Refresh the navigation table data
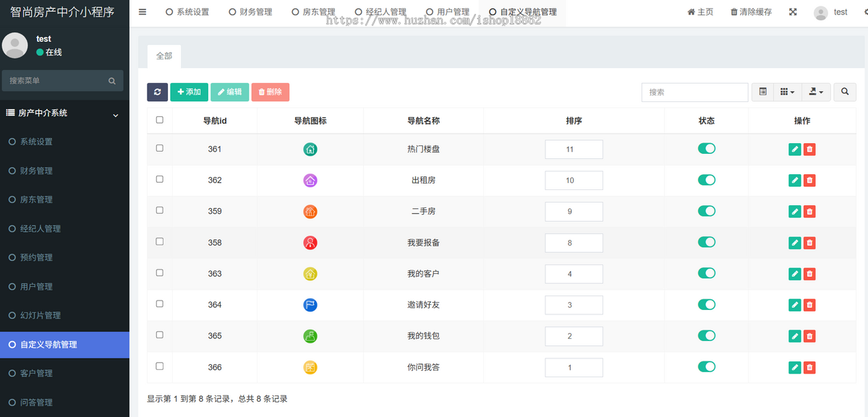The image size is (868, 417). 157,92
